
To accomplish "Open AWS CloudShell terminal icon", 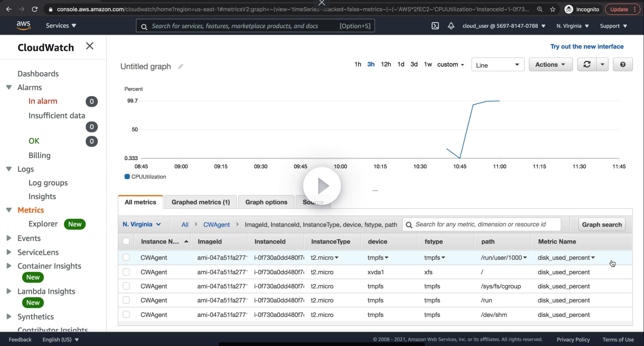I will pos(435,26).
